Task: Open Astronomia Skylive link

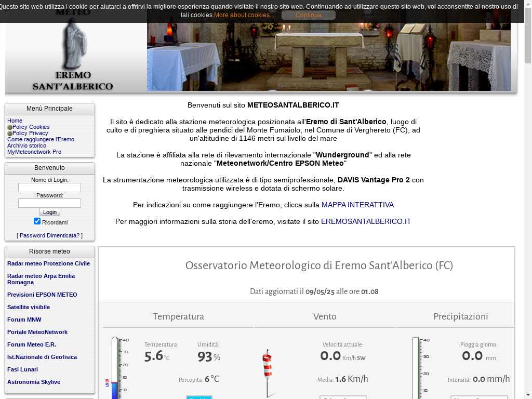Action: pos(34,382)
